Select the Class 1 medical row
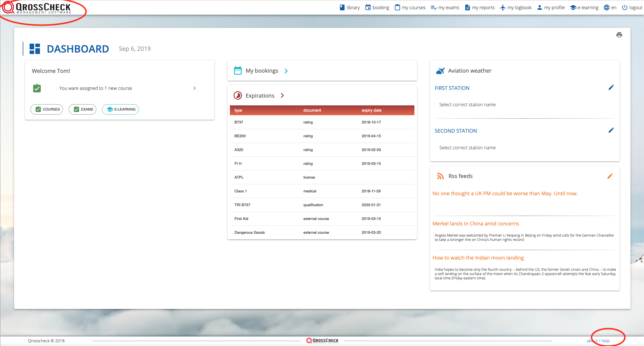The image size is (644, 346). pyautogui.click(x=322, y=191)
